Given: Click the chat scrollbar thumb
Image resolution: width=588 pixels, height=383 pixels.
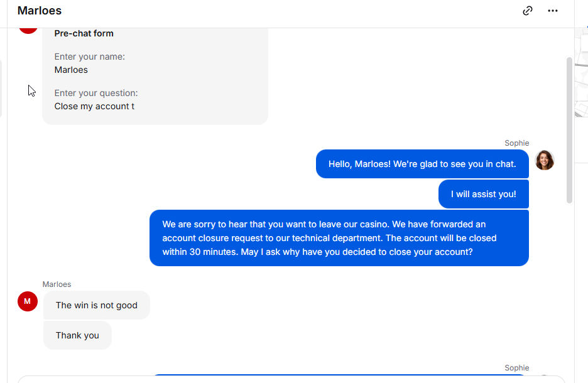Looking at the screenshot, I should [x=569, y=130].
